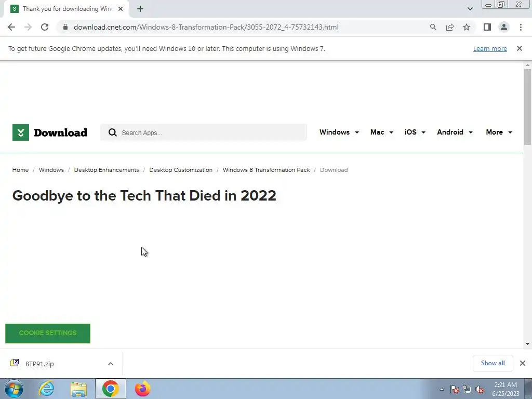Image resolution: width=532 pixels, height=399 pixels.
Task: Click the scrollbar down arrow
Action: tap(528, 344)
